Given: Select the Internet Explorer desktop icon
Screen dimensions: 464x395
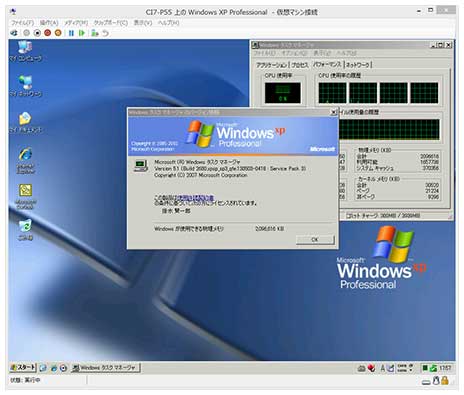Looking at the screenshot, I should coord(25,160).
